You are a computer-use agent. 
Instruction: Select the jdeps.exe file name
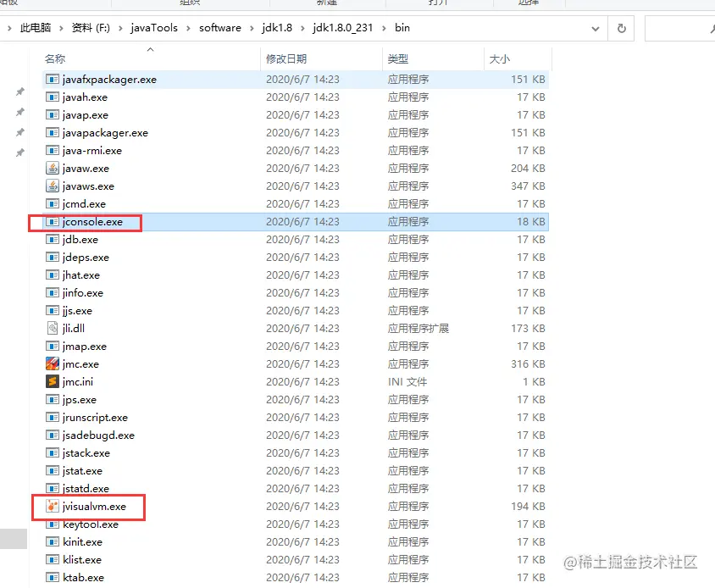tap(86, 258)
